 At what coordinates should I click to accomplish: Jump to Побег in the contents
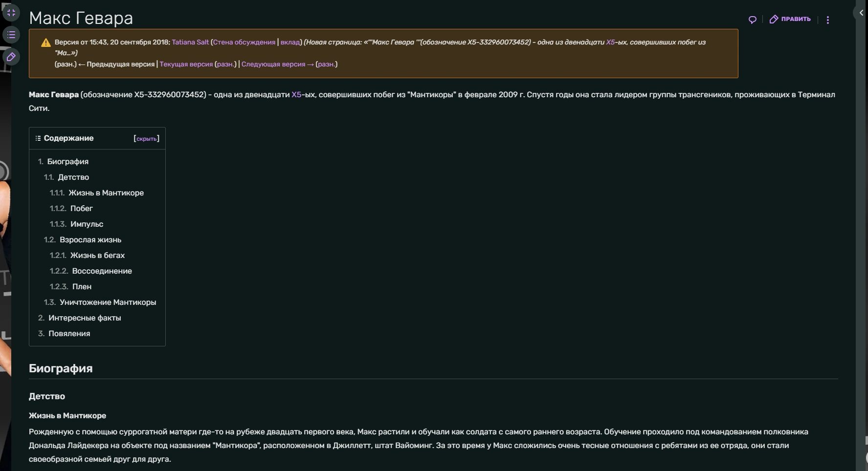[x=82, y=208]
